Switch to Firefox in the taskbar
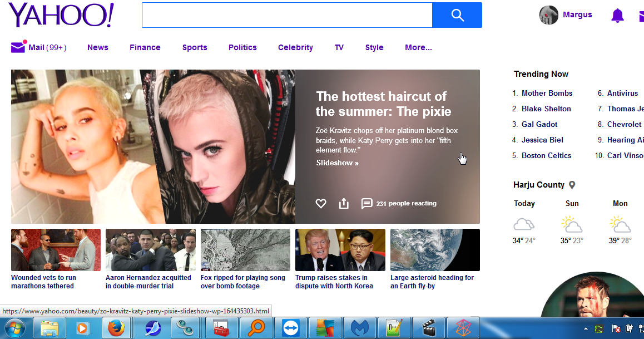 [x=116, y=328]
